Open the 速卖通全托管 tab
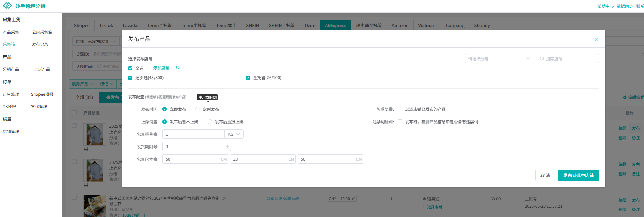Screen dimensions: 644x217 tap(369, 25)
